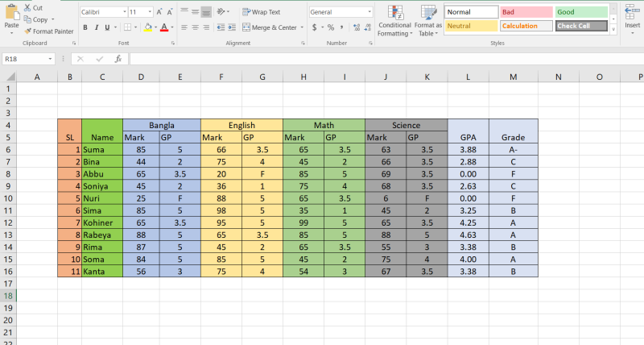Apply the Calculation cell style

pyautogui.click(x=526, y=26)
